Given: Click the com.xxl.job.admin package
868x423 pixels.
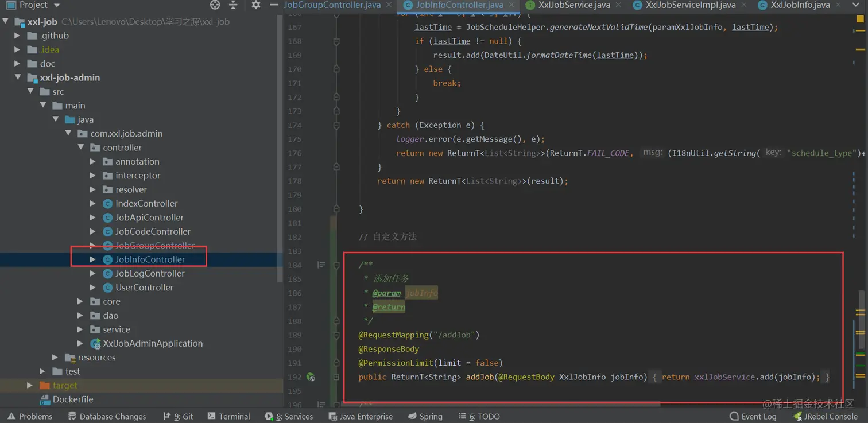Looking at the screenshot, I should (126, 134).
